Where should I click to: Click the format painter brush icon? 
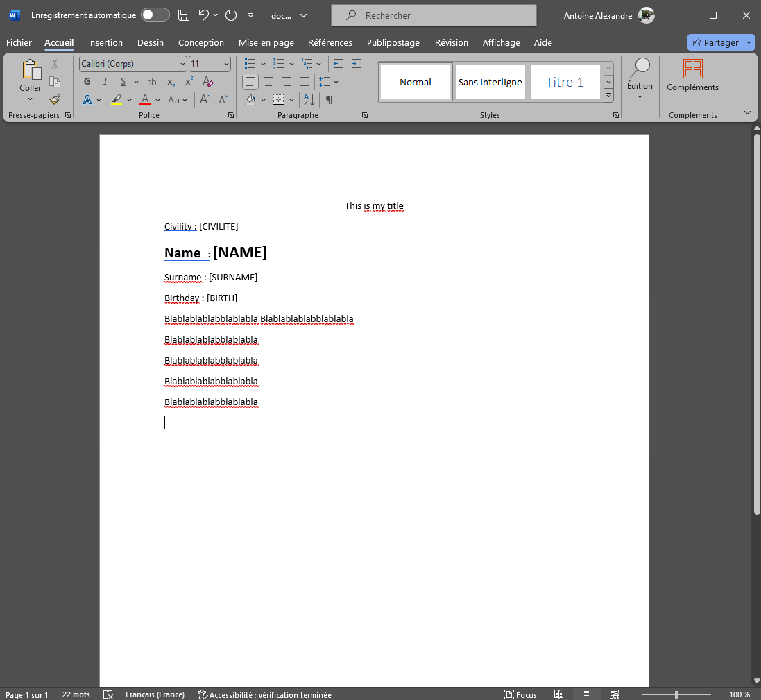[x=55, y=99]
